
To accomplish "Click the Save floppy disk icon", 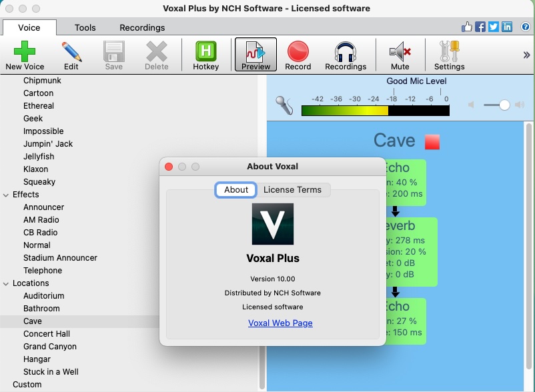I will pyautogui.click(x=113, y=55).
